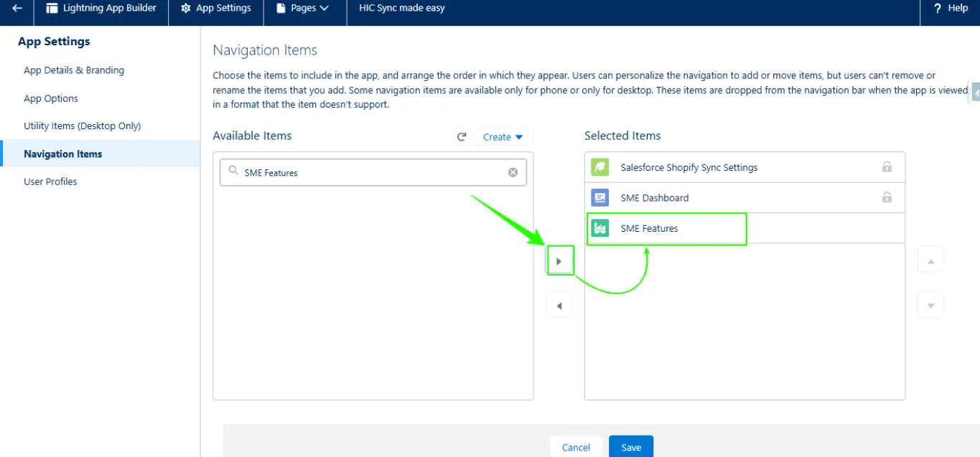This screenshot has height=457, width=980.
Task: Click the App Settings gear icon
Action: (186, 9)
